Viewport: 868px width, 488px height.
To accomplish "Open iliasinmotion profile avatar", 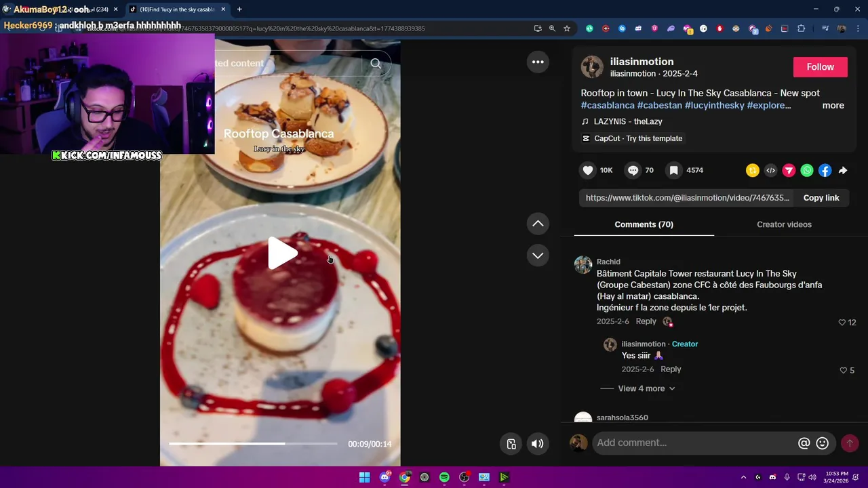I will tap(592, 67).
